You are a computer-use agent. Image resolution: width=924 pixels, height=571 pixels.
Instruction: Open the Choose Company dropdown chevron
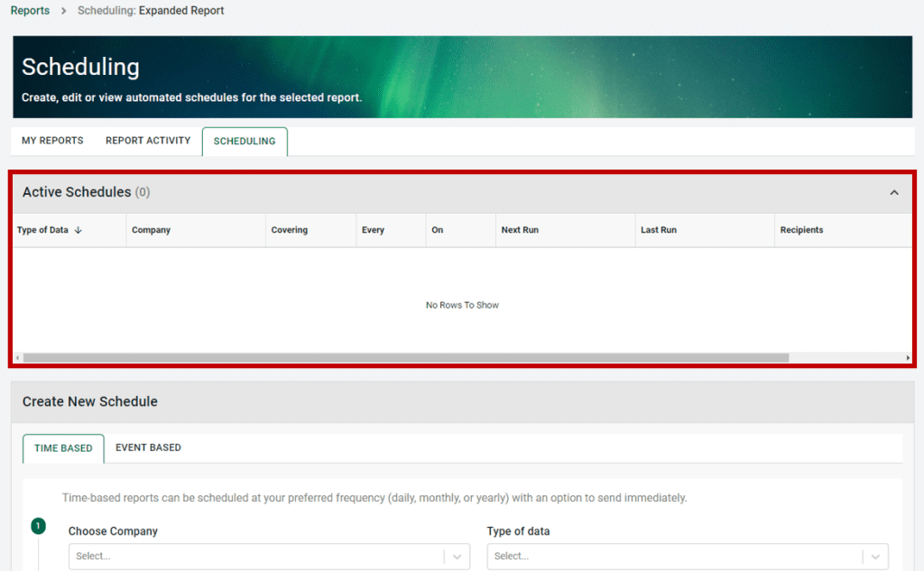(x=457, y=556)
